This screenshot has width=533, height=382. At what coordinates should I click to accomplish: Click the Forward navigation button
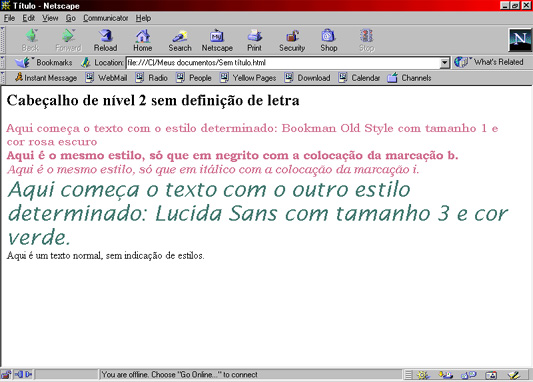click(68, 40)
